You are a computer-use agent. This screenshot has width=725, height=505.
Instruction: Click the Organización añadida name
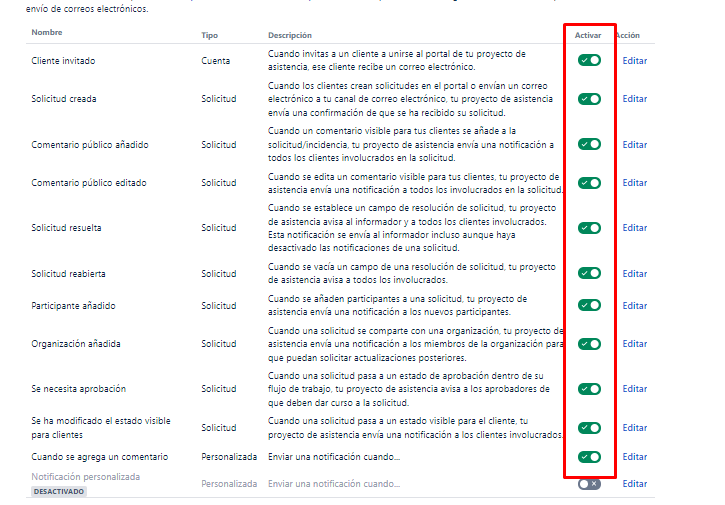click(76, 344)
